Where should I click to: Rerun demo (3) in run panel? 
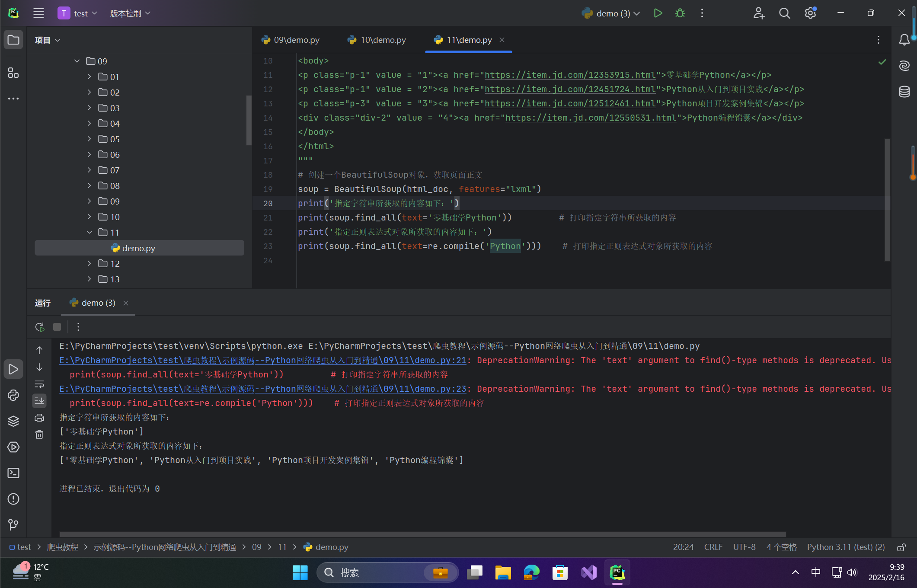click(x=40, y=327)
